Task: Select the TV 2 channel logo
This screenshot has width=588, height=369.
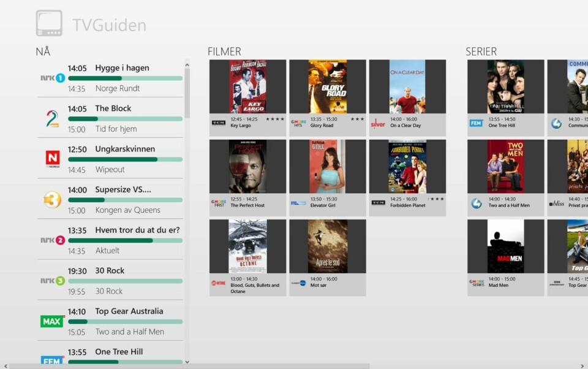Action: [53, 118]
